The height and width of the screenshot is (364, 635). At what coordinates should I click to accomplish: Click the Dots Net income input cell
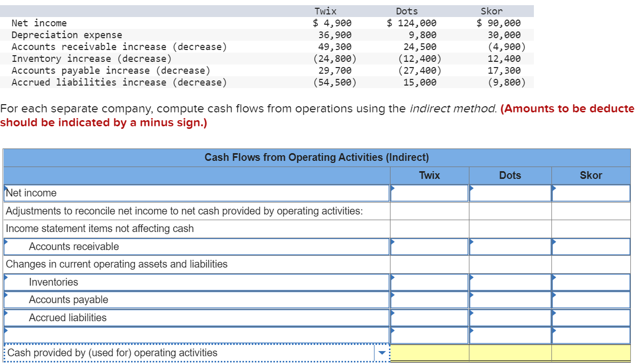click(510, 193)
